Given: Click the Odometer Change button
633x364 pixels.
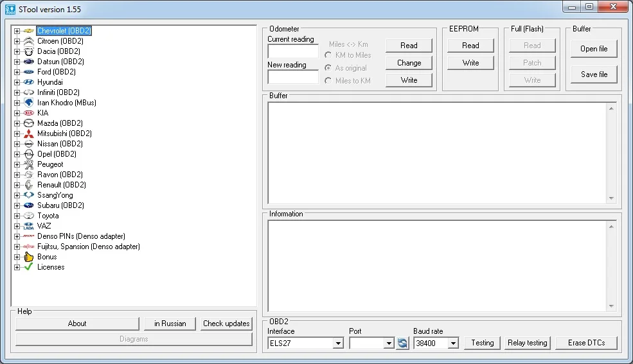Looking at the screenshot, I should tap(409, 63).
